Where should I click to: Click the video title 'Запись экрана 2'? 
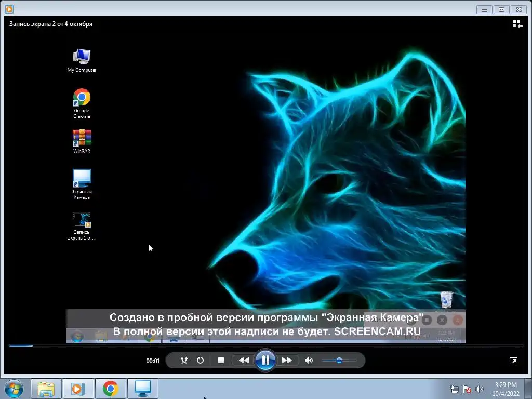[50, 24]
